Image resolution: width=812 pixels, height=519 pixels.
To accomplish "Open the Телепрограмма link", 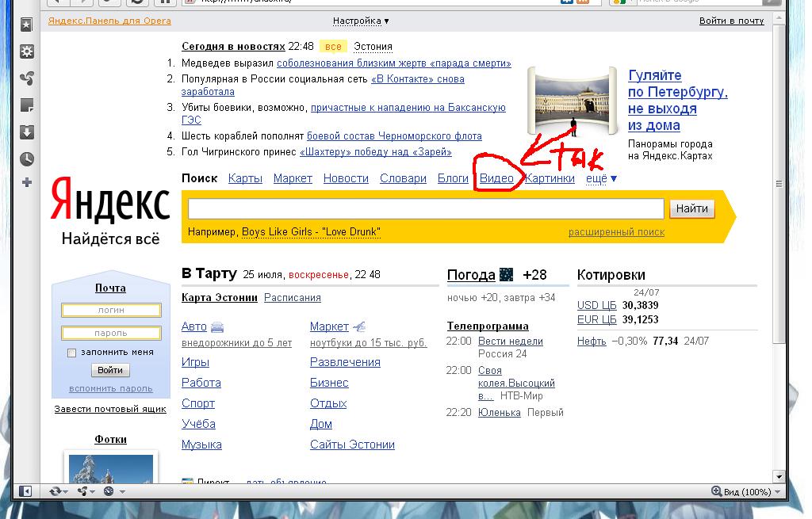I will pyautogui.click(x=488, y=326).
